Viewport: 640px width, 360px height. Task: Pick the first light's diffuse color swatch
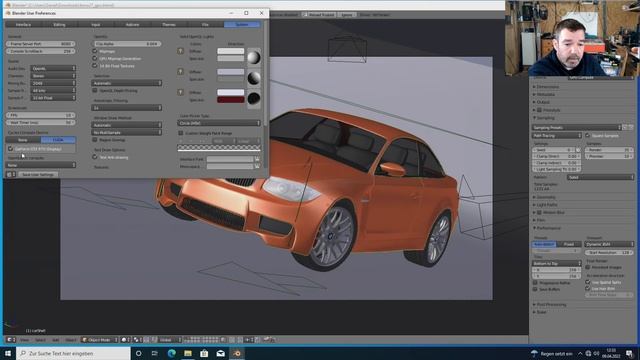pos(231,51)
